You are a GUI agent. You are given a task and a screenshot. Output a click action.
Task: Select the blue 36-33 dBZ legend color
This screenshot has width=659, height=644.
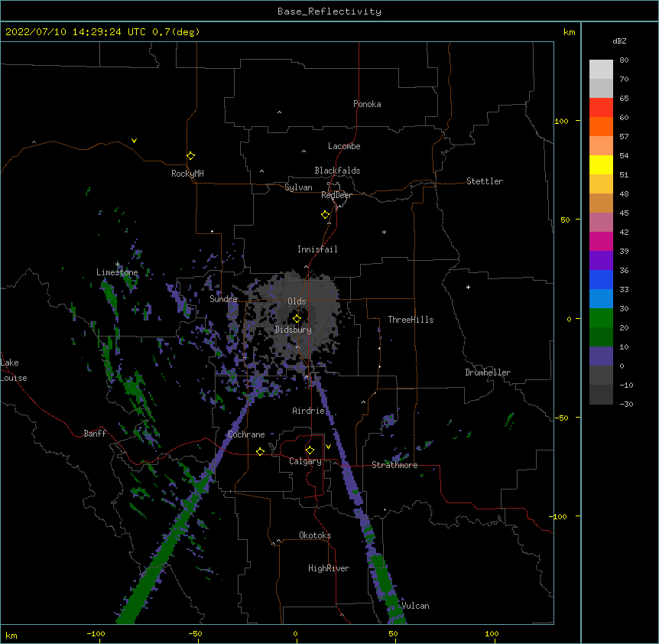point(601,279)
